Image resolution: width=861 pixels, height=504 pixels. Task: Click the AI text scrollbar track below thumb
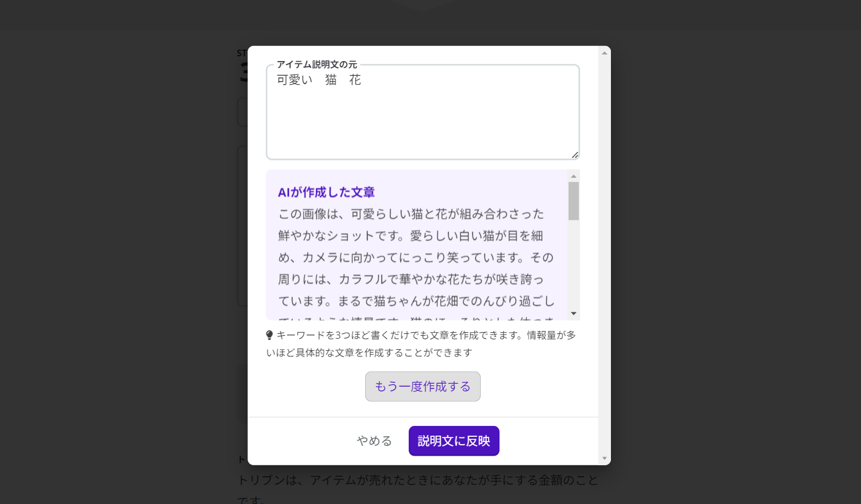[x=573, y=266]
